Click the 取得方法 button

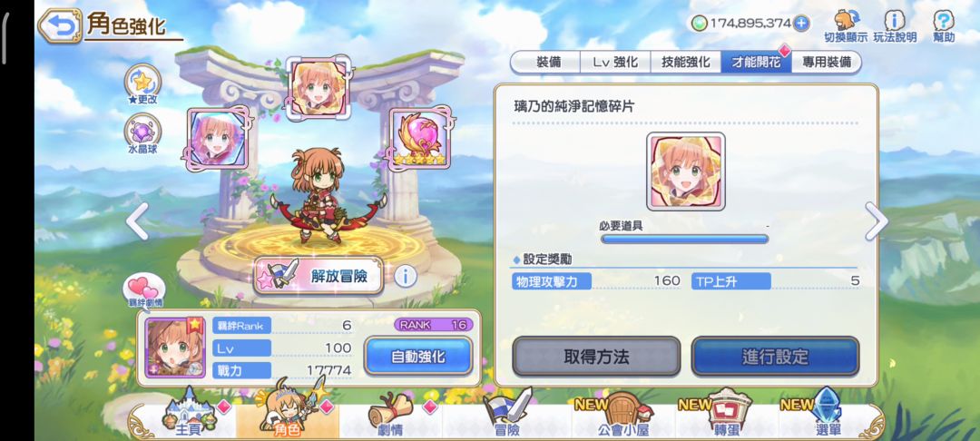[x=596, y=357]
